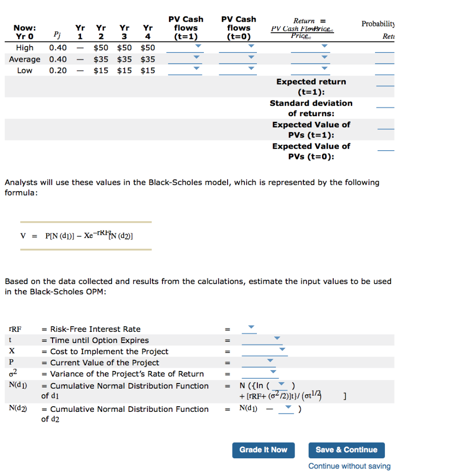This screenshot has height=476, width=450.
Task: Open Return dropdown for Average scenario
Action: tap(323, 58)
